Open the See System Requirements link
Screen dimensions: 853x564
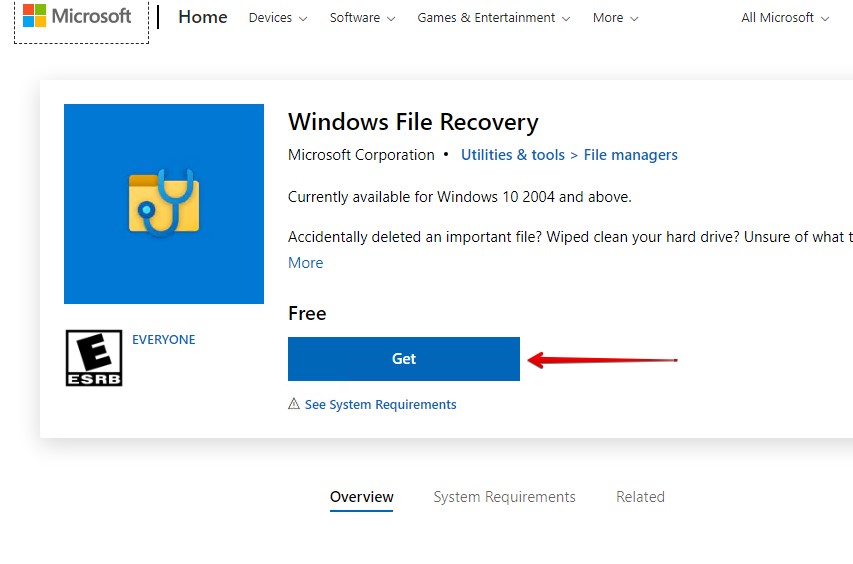(x=380, y=405)
